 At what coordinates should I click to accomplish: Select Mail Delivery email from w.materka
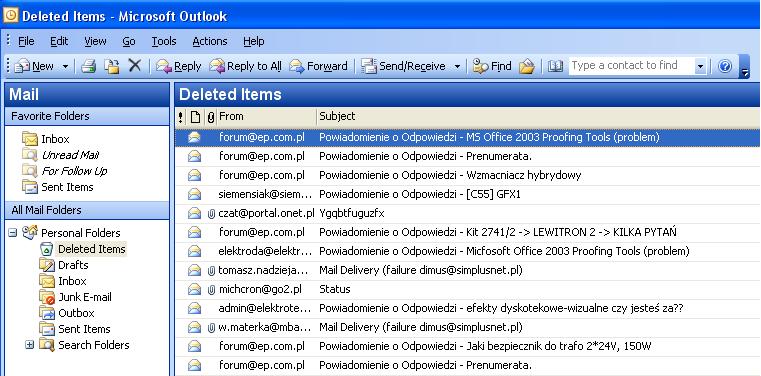click(468, 327)
